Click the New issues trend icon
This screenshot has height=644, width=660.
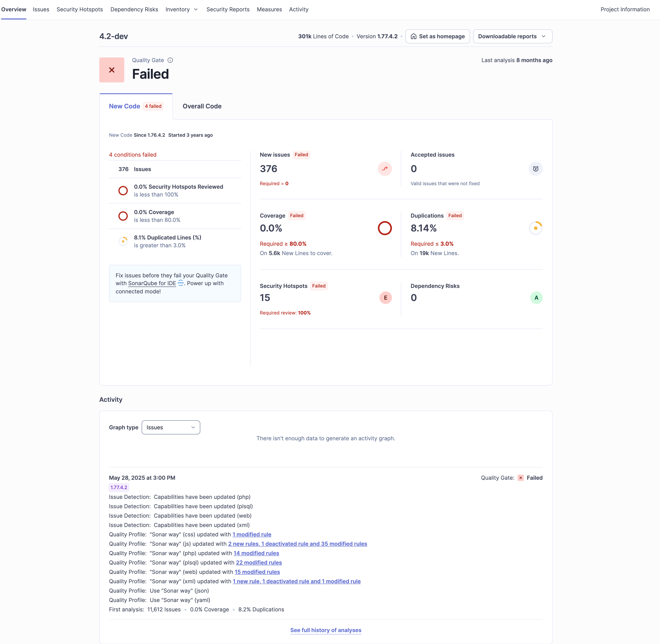click(x=385, y=169)
